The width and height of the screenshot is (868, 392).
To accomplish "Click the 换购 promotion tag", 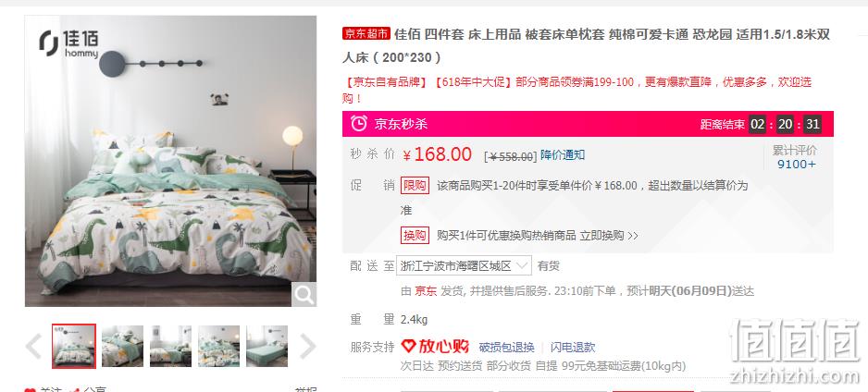I will pos(415,236).
